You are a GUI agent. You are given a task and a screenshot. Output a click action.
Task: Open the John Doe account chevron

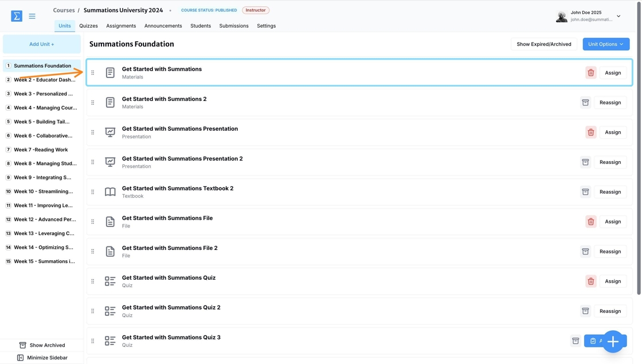(x=618, y=17)
